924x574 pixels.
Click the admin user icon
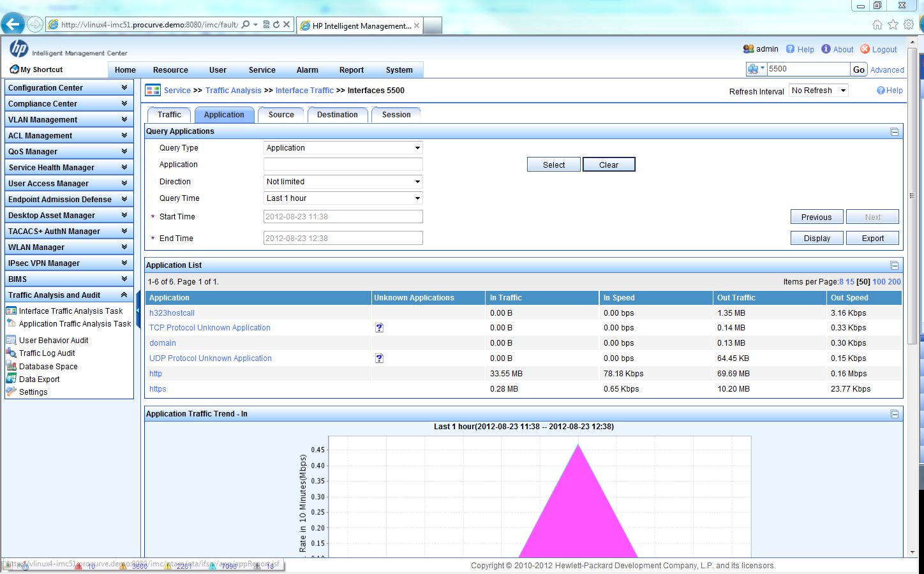click(749, 49)
